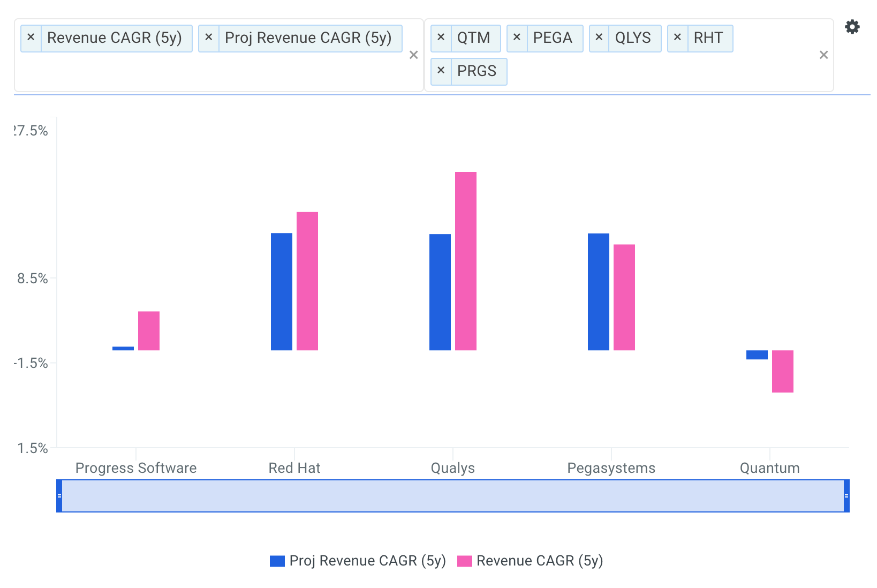The image size is (877, 588).
Task: Click Progress Software small blue bar
Action: pos(123,349)
